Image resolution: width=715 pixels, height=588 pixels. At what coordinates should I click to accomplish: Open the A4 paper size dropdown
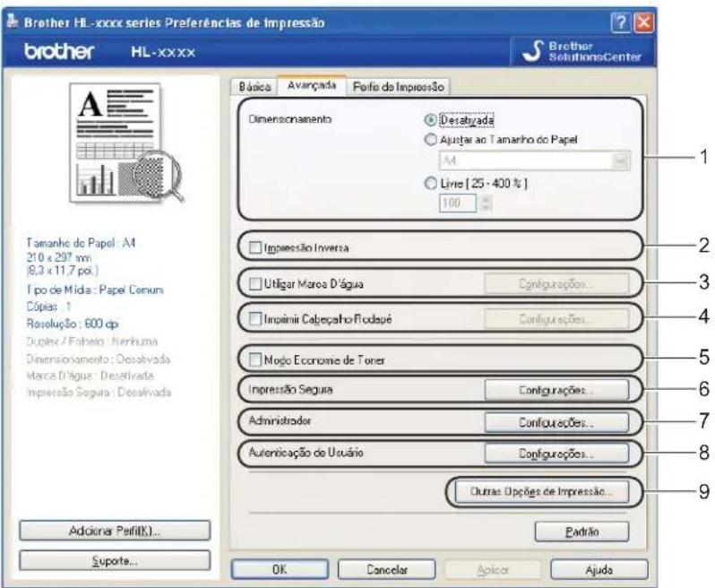(535, 160)
